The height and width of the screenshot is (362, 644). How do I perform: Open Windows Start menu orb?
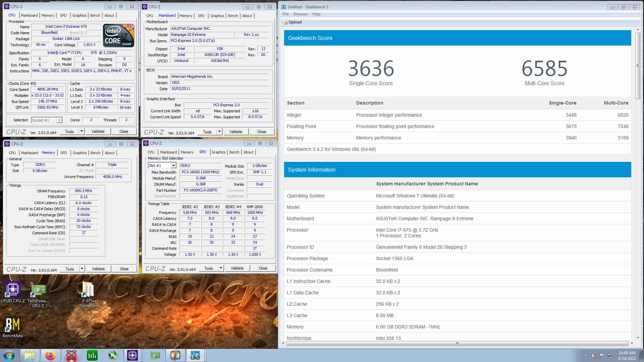coord(9,355)
